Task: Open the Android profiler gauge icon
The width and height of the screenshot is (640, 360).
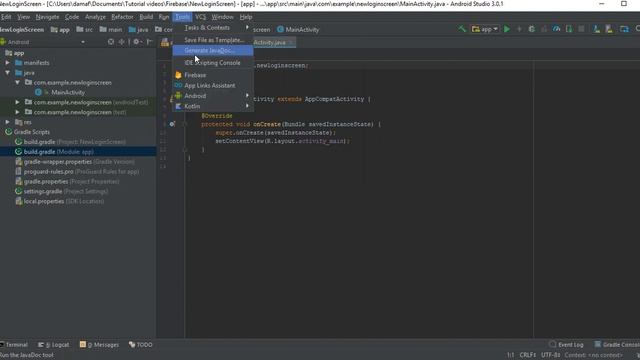Action: pos(556,29)
